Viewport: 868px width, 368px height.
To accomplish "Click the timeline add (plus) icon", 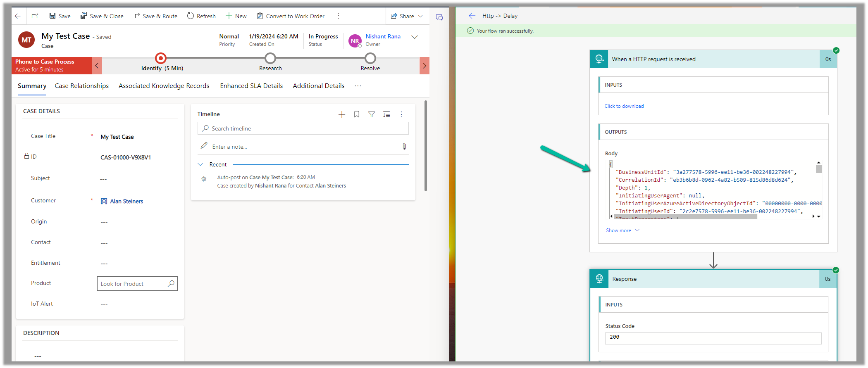I will (341, 114).
